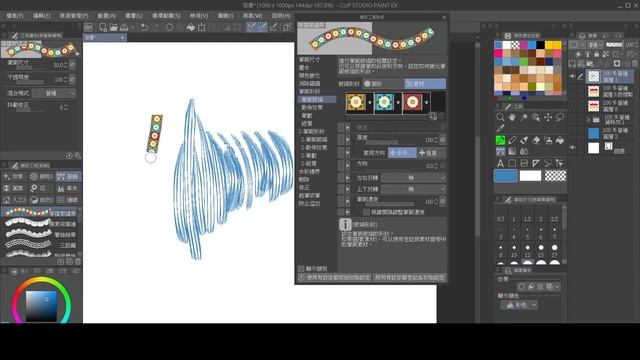This screenshot has width=640, height=360.
Task: Open CLIP STUDIO via command bar spiral icon
Action: 88,27
